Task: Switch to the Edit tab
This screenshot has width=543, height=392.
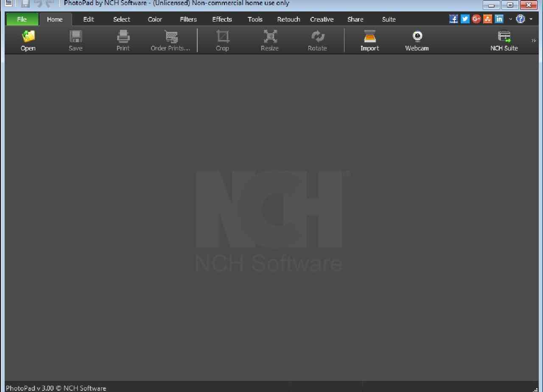Action: tap(89, 19)
